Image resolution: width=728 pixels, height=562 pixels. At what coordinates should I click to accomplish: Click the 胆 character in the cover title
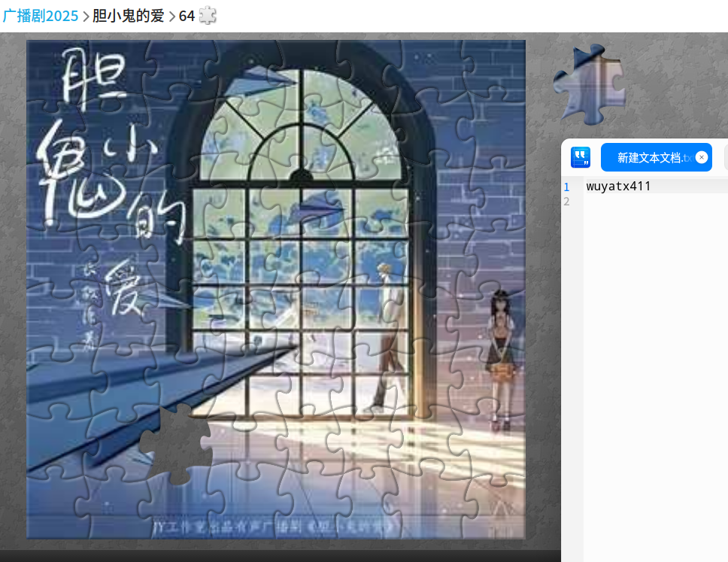point(94,78)
